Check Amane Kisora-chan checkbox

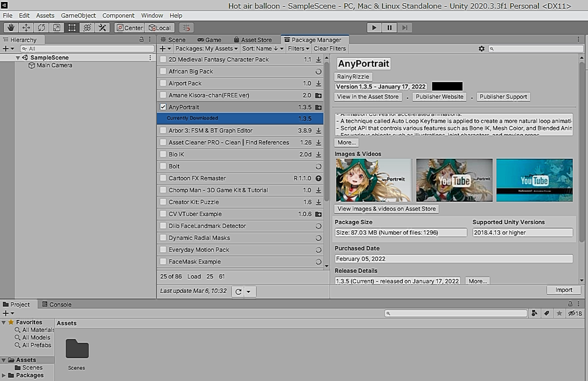tap(163, 95)
